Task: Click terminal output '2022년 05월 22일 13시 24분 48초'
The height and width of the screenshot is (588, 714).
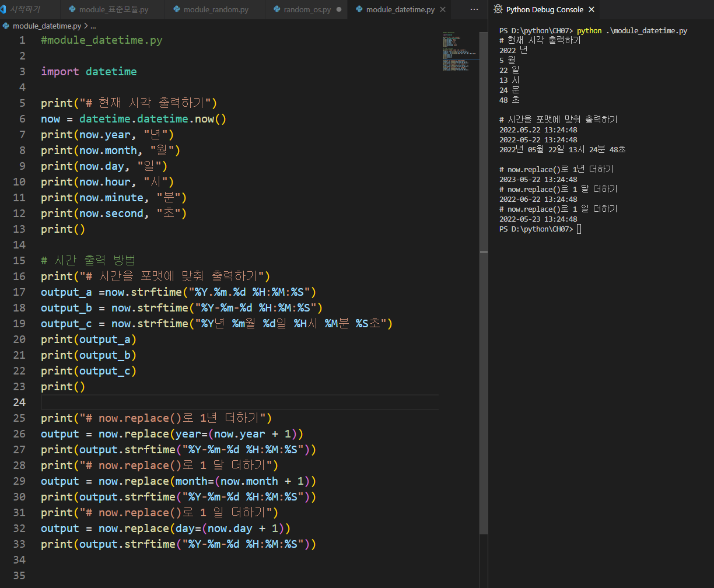Action: [x=562, y=150]
